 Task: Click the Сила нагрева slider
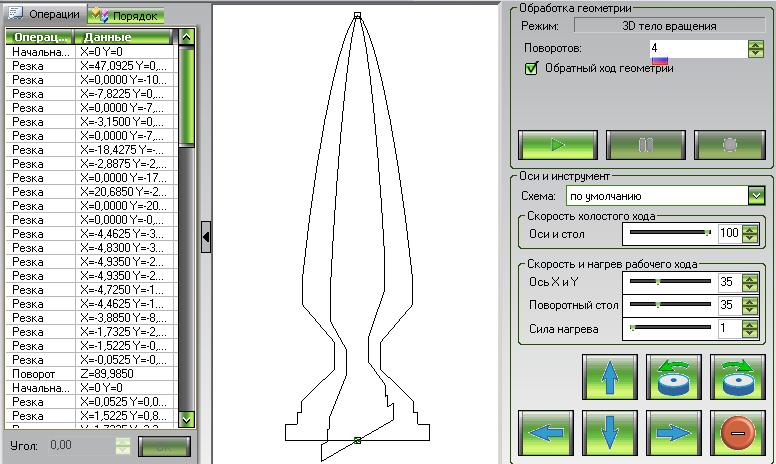point(670,327)
